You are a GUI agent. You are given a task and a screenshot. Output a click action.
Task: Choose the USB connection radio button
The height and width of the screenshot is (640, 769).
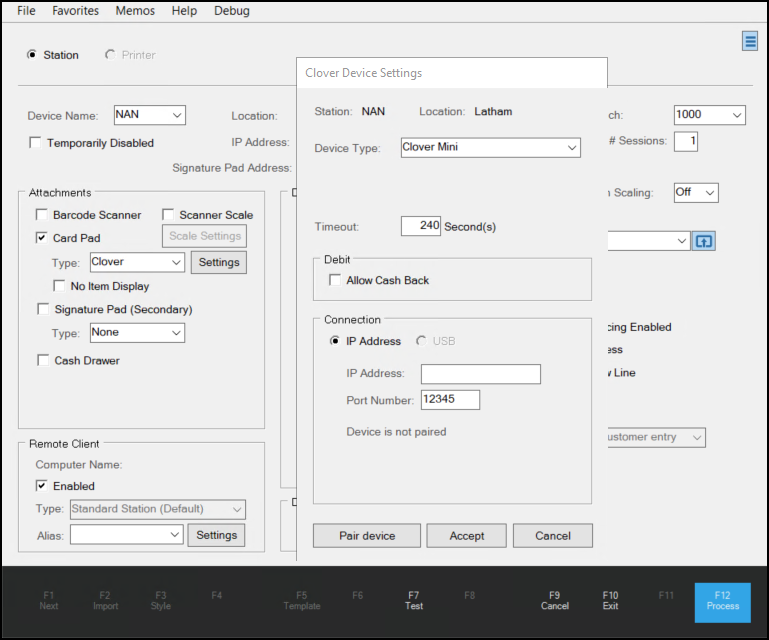pos(421,341)
